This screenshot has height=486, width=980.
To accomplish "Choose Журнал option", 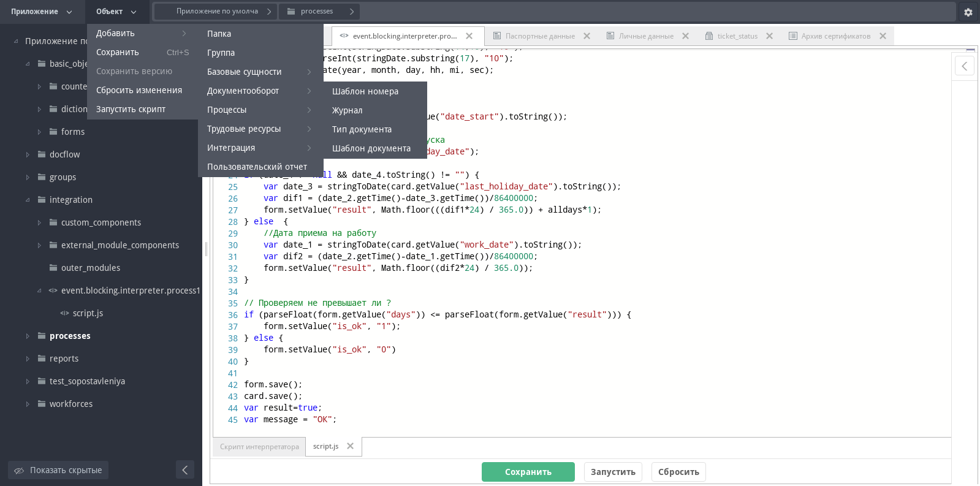I will tap(375, 110).
